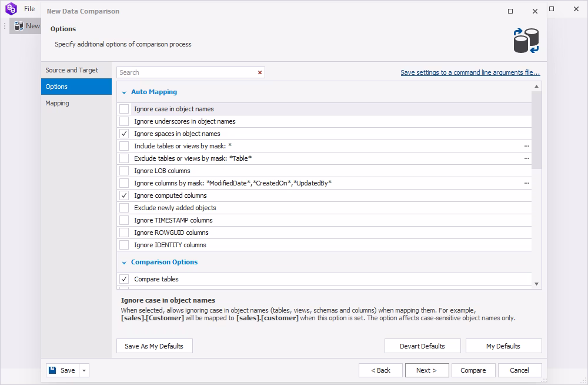This screenshot has width=588, height=385.
Task: Check Ignore ROWGUID columns
Action: click(124, 233)
